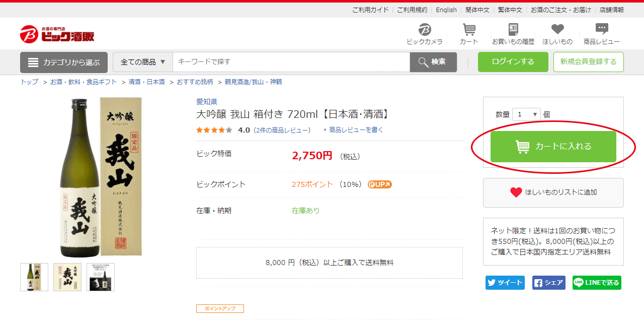
Task: Share on Facebook button
Action: 549,283
